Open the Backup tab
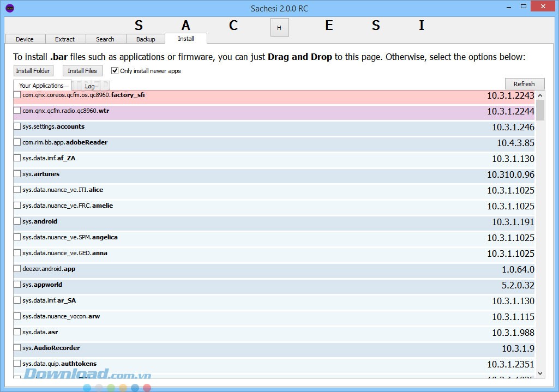Viewport: 559px width, 392px height. pos(146,39)
